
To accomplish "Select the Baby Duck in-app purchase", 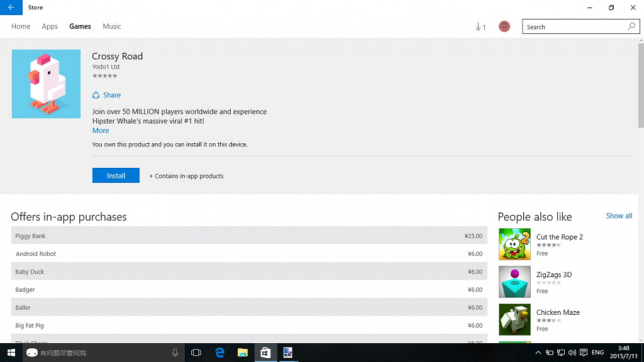I will [249, 271].
